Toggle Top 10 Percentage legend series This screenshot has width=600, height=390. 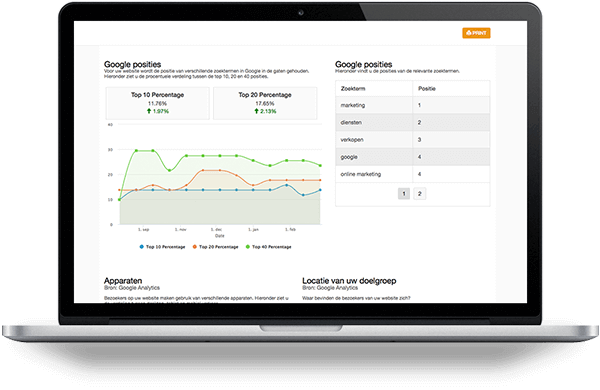click(x=163, y=247)
